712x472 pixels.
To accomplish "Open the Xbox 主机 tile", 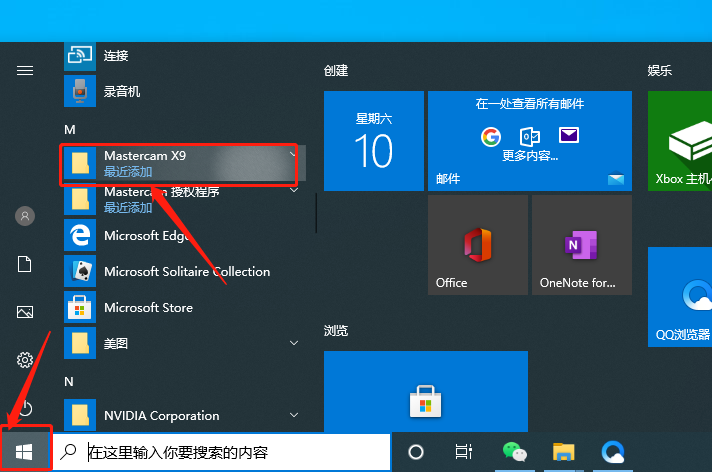I will (x=680, y=141).
